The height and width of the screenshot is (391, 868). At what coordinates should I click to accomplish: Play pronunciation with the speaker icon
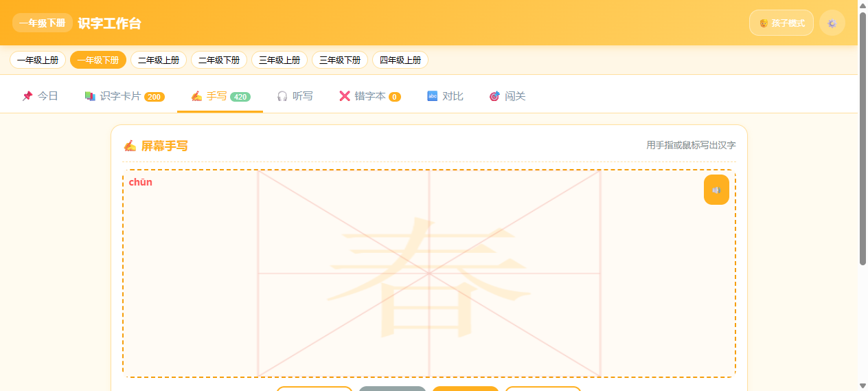click(716, 190)
